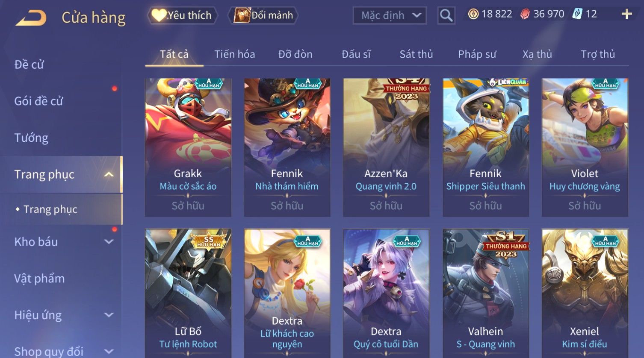Expand the Kho báu sidebar section
644x358 pixels.
(109, 242)
